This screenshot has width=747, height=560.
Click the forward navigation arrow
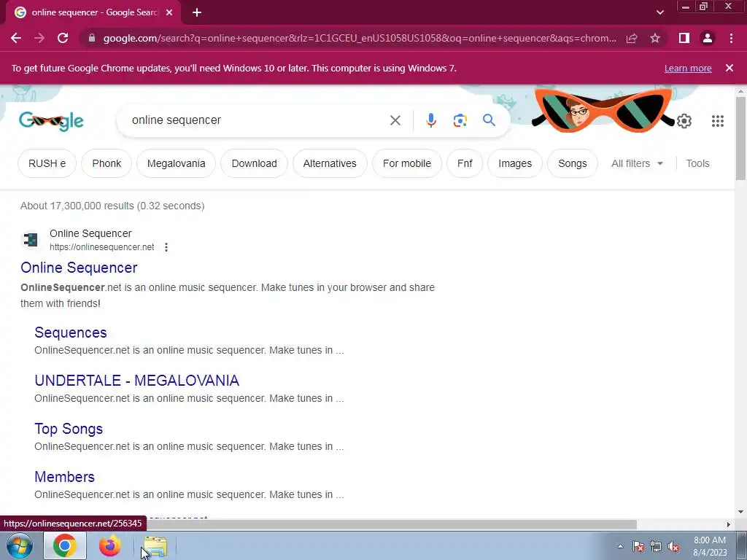coord(39,38)
